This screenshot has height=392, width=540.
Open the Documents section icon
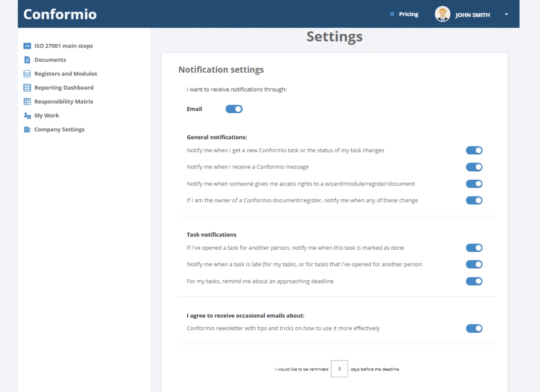[27, 60]
